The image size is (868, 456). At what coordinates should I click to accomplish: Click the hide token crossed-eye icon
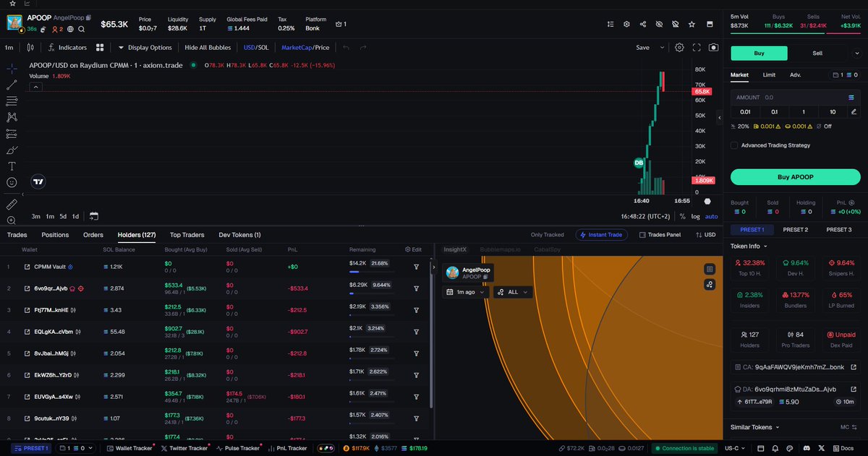pos(659,25)
